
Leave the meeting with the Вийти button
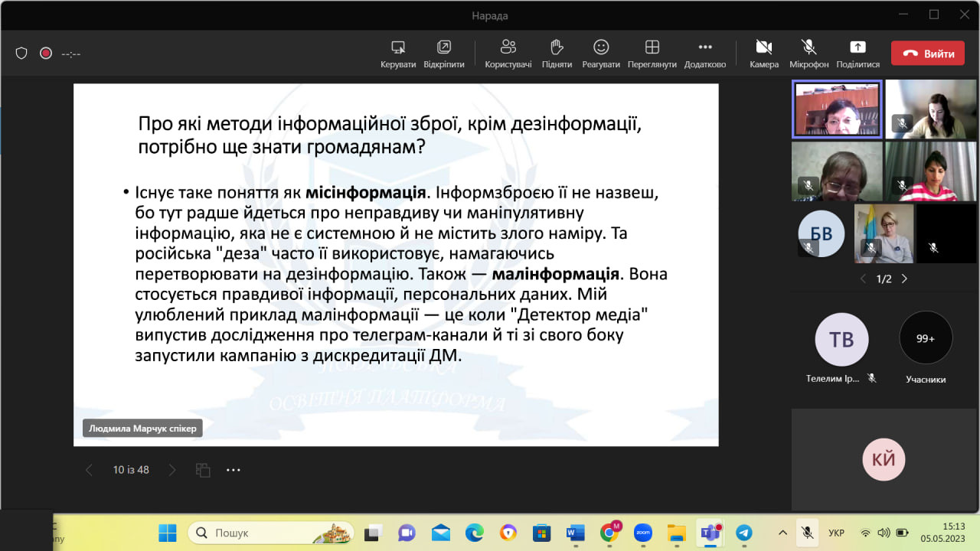click(x=927, y=54)
